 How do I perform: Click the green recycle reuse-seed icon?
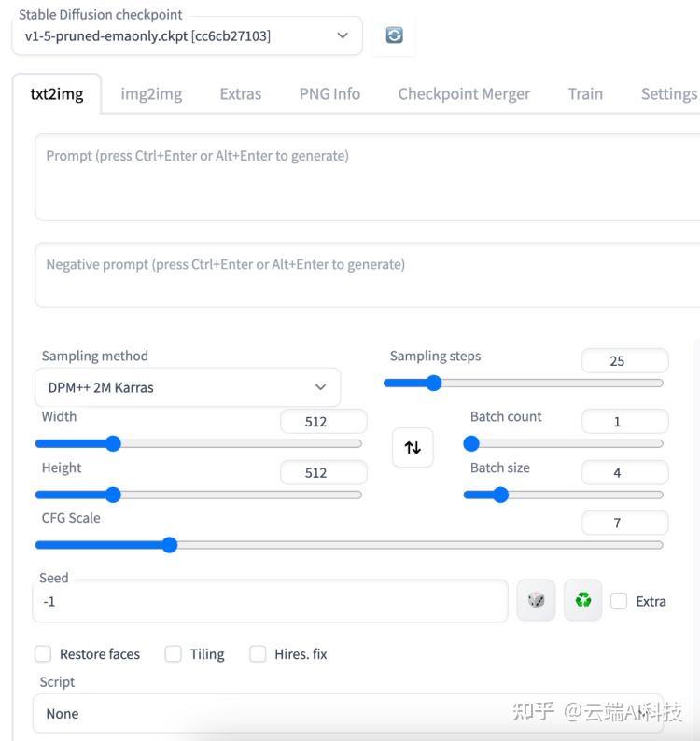point(583,600)
